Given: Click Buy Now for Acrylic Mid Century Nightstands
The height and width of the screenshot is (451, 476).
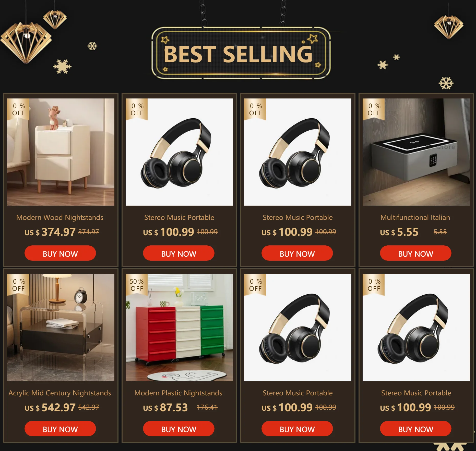Looking at the screenshot, I should click(60, 429).
